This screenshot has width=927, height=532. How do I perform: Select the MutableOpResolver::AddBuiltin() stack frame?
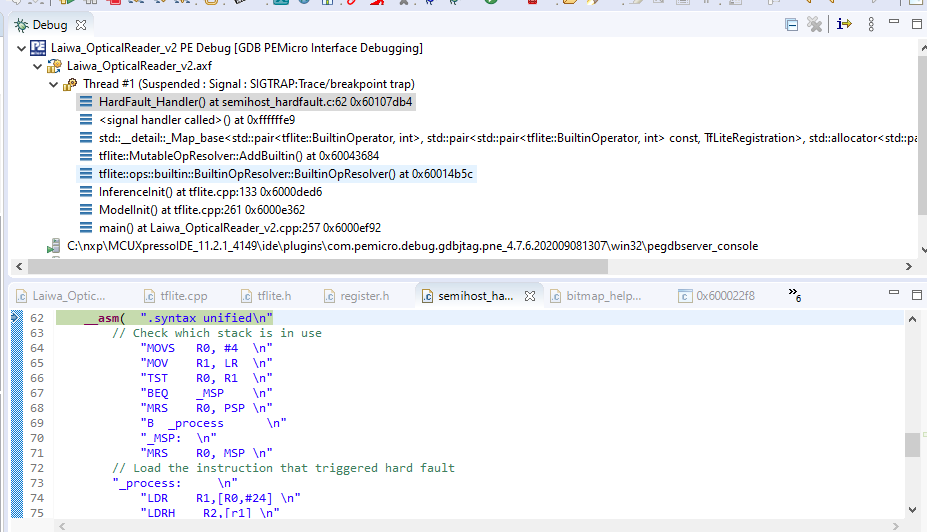tap(239, 156)
